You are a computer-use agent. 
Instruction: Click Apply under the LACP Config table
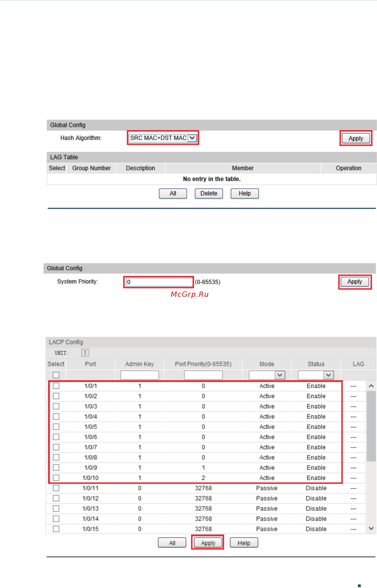click(208, 543)
